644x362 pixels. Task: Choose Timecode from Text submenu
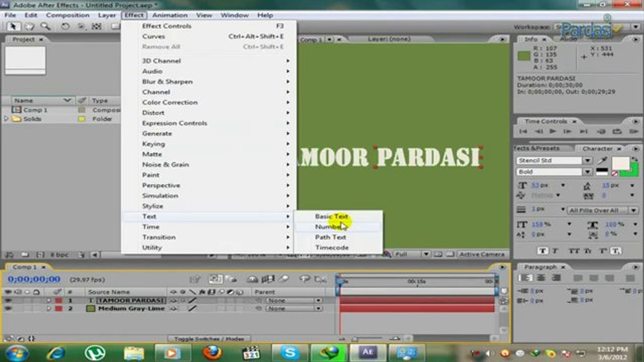(x=332, y=247)
